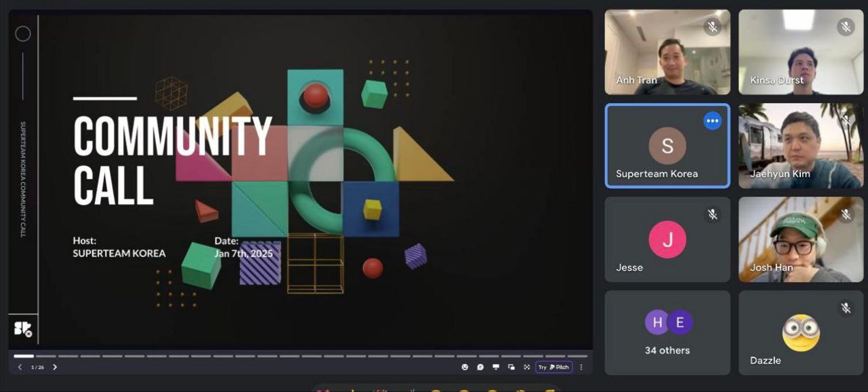Click the 1/26 slide counter
This screenshot has width=868, height=392.
tap(37, 368)
